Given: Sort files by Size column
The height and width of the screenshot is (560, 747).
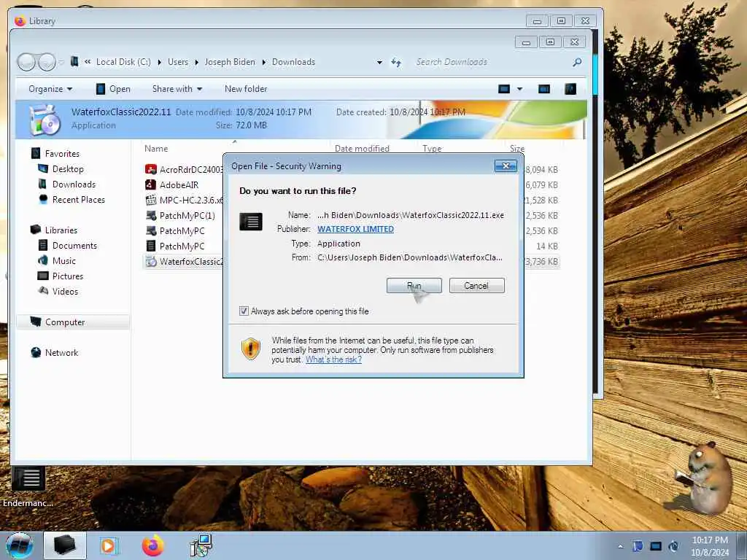Looking at the screenshot, I should (x=517, y=149).
